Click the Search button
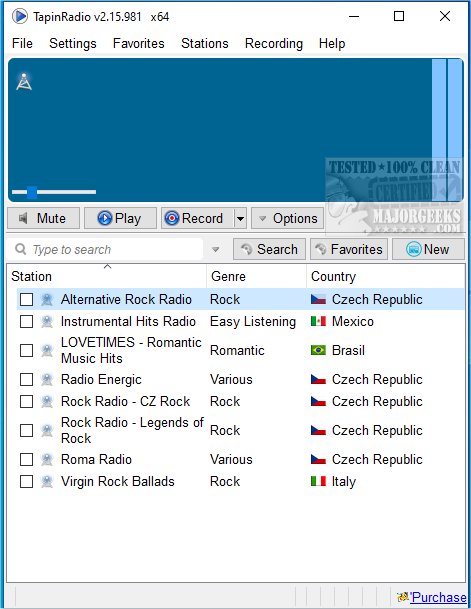 pos(269,249)
